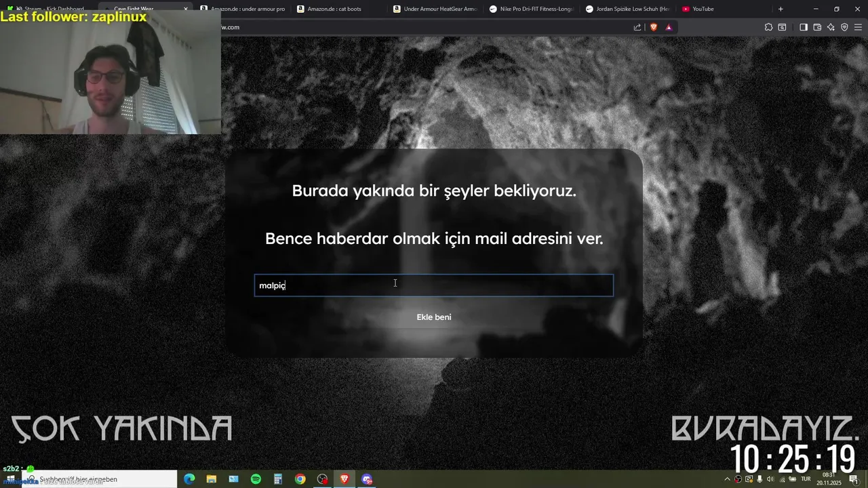Open the taskbar date and time
The height and width of the screenshot is (488, 868).
(x=829, y=479)
